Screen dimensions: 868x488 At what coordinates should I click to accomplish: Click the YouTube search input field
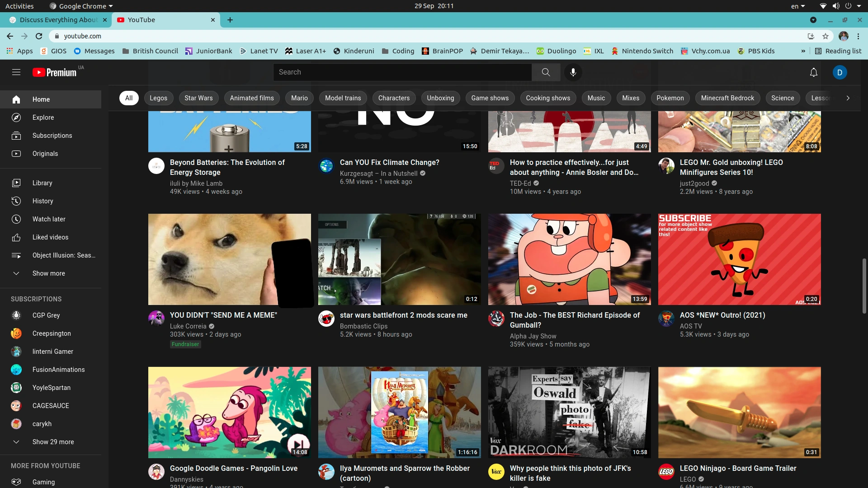(x=402, y=72)
